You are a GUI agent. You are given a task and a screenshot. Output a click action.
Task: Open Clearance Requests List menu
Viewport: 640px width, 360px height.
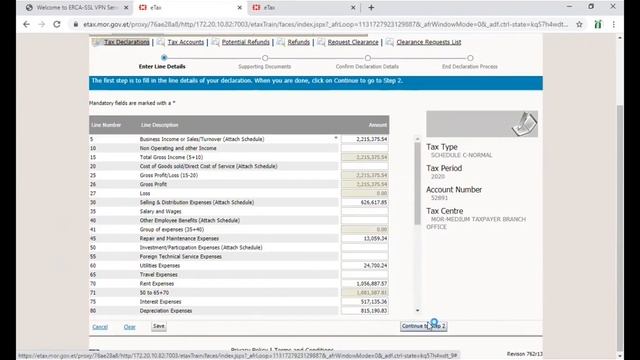[429, 42]
